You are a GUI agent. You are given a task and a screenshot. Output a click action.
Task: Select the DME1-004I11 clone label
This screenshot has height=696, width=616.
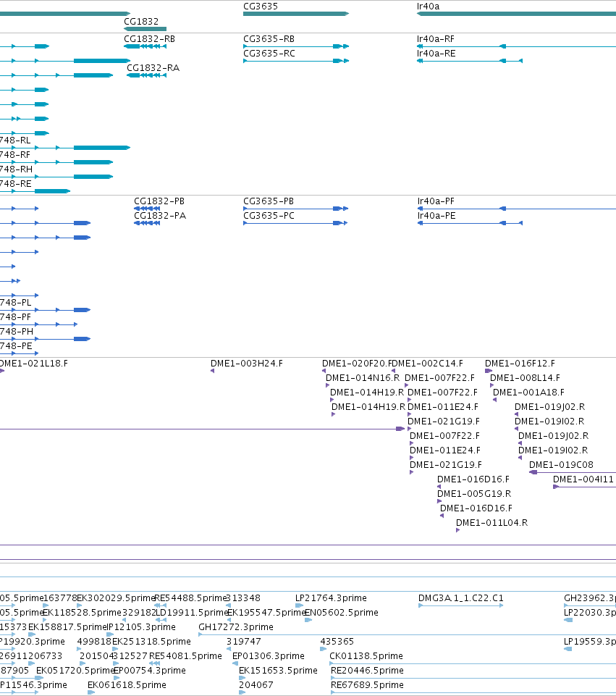tap(583, 479)
